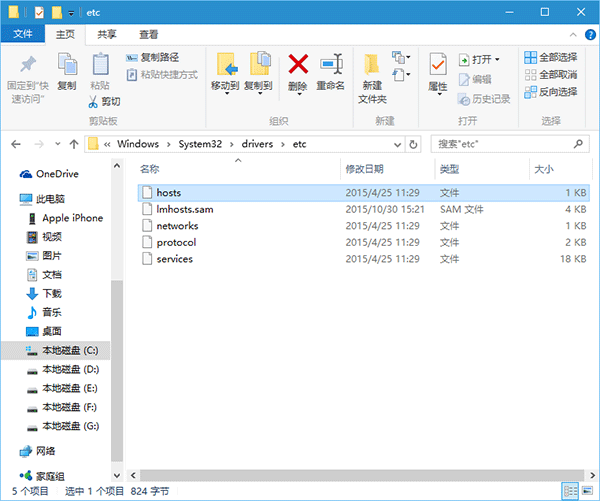
Task: Click Windows in address breadcrumb
Action: click(x=138, y=144)
